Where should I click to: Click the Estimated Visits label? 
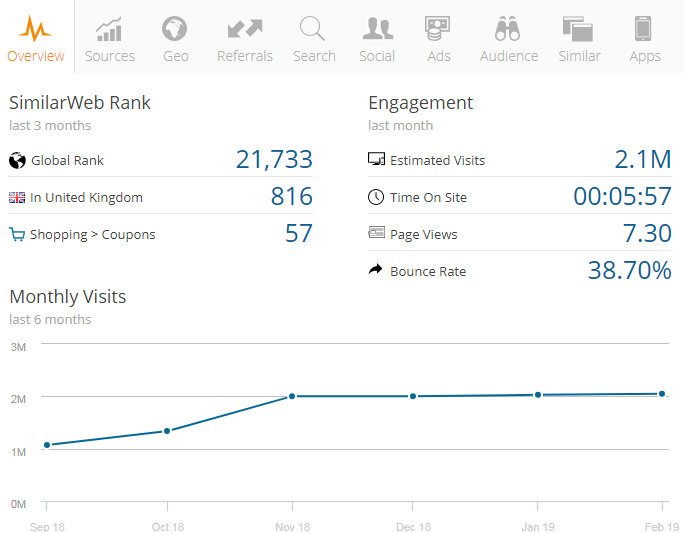click(438, 161)
